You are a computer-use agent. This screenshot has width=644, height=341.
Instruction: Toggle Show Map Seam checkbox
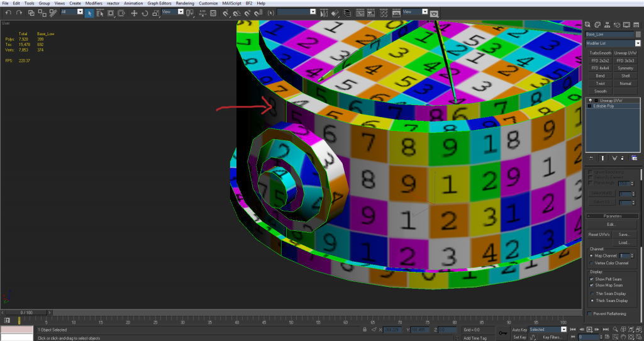[592, 285]
